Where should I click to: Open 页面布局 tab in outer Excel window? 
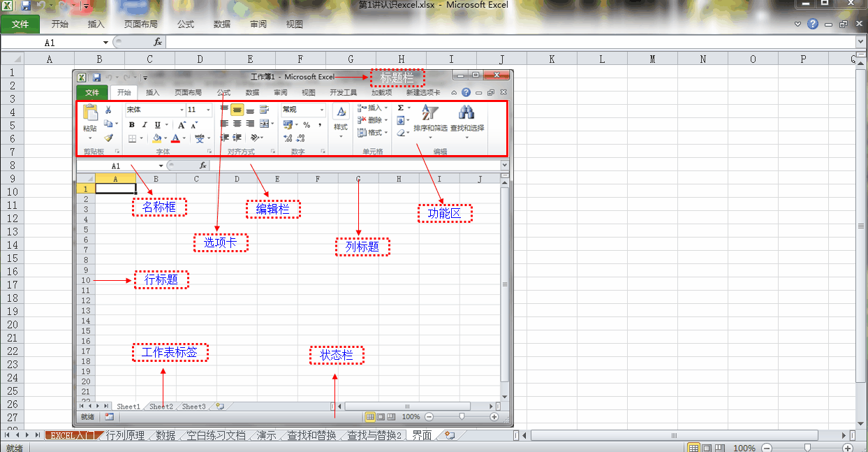click(141, 24)
